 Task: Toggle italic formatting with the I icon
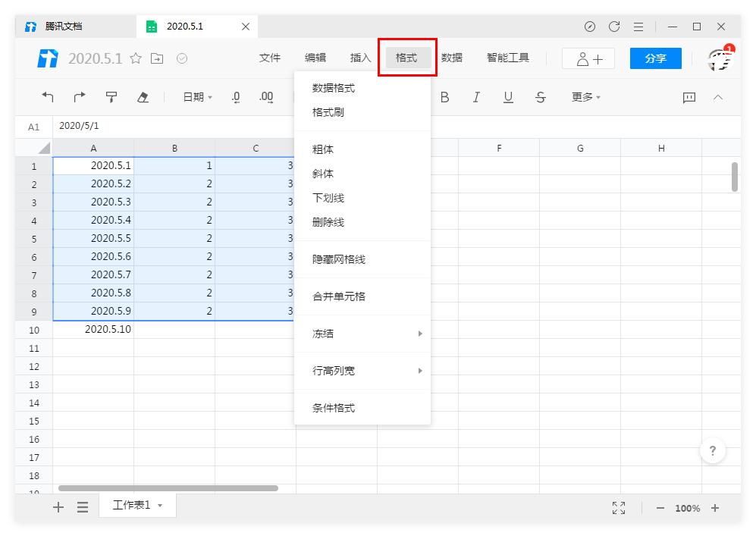475,97
